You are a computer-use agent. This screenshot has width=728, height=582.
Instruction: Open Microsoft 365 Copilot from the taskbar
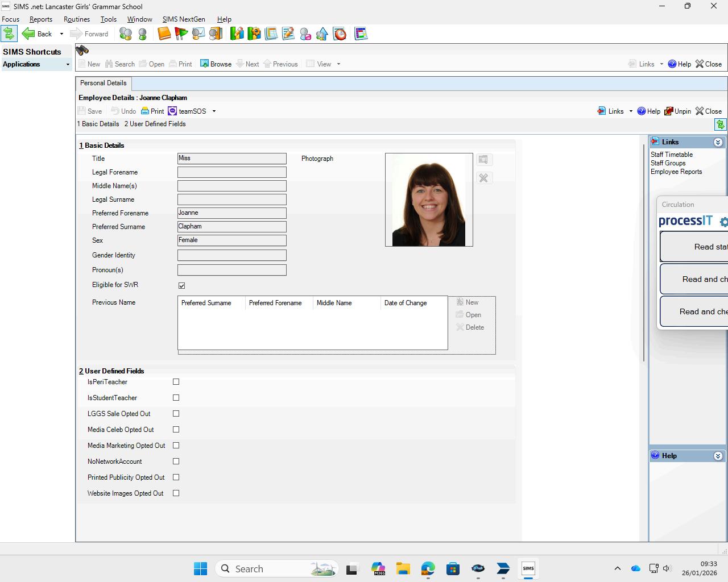(378, 568)
